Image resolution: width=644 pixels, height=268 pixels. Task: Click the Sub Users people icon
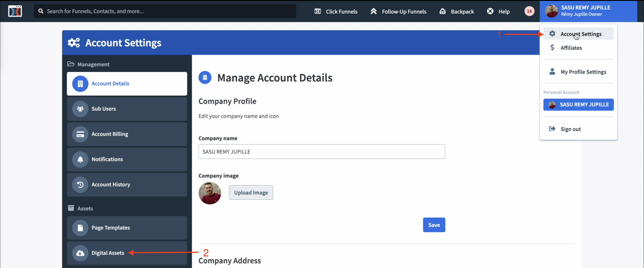(x=80, y=109)
